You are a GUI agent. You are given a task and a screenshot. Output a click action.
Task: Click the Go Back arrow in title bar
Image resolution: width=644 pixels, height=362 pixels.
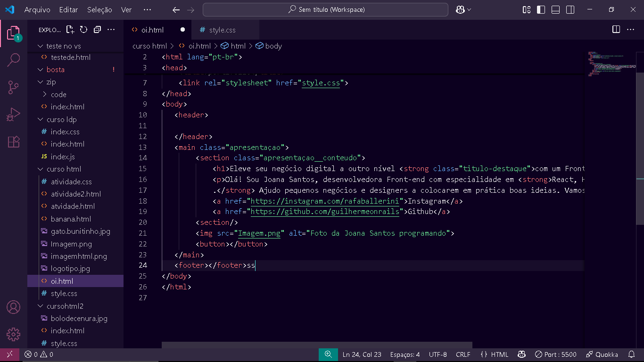(x=176, y=9)
